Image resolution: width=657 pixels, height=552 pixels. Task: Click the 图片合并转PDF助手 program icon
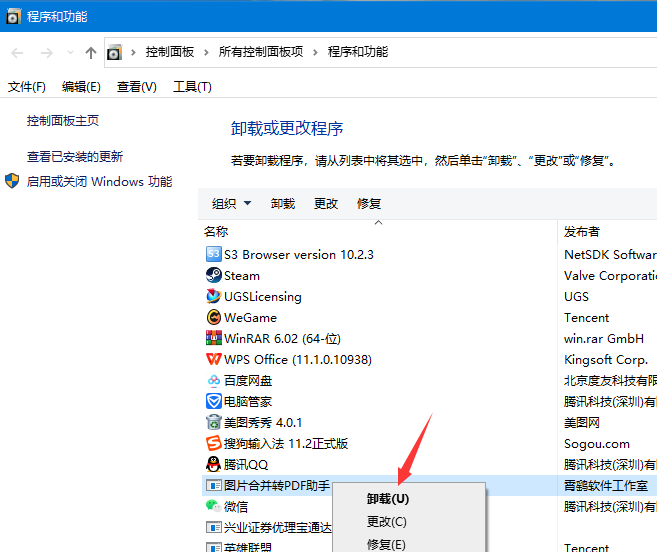214,486
